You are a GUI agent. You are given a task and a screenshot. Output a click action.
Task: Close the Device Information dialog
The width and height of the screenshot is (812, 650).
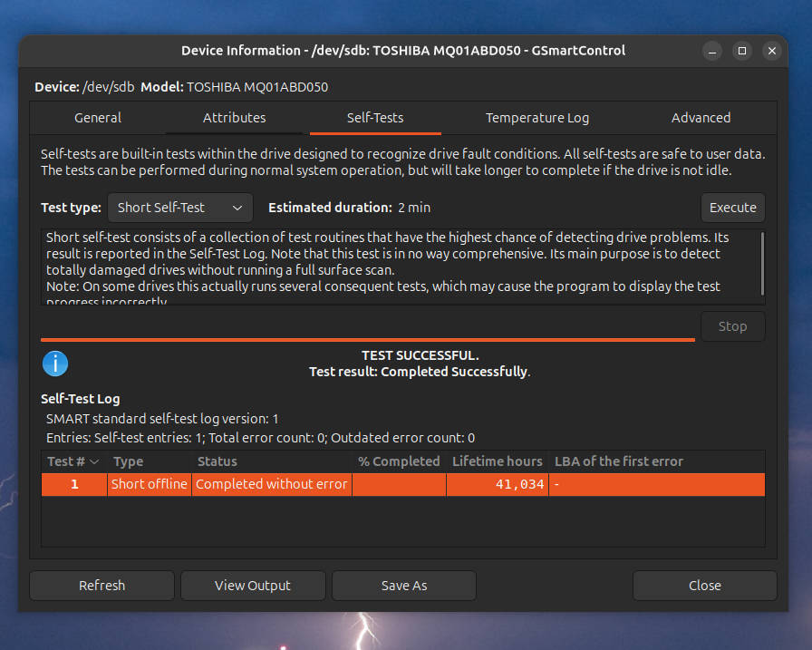point(704,585)
